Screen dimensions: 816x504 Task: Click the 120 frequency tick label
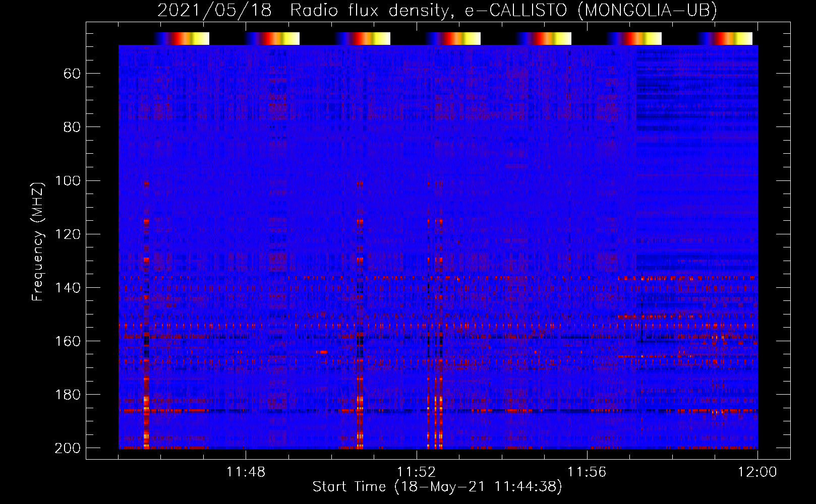coord(68,234)
